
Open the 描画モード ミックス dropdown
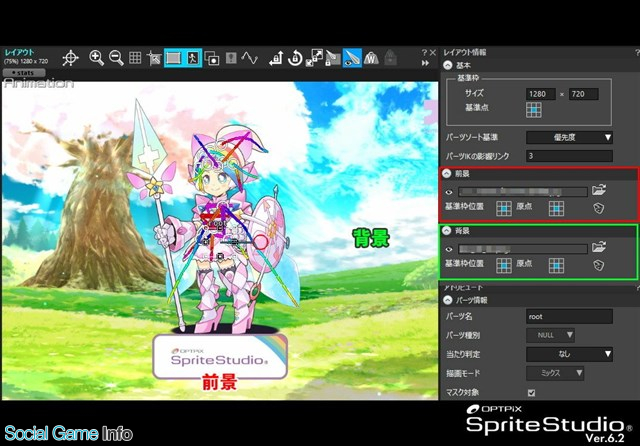(555, 373)
